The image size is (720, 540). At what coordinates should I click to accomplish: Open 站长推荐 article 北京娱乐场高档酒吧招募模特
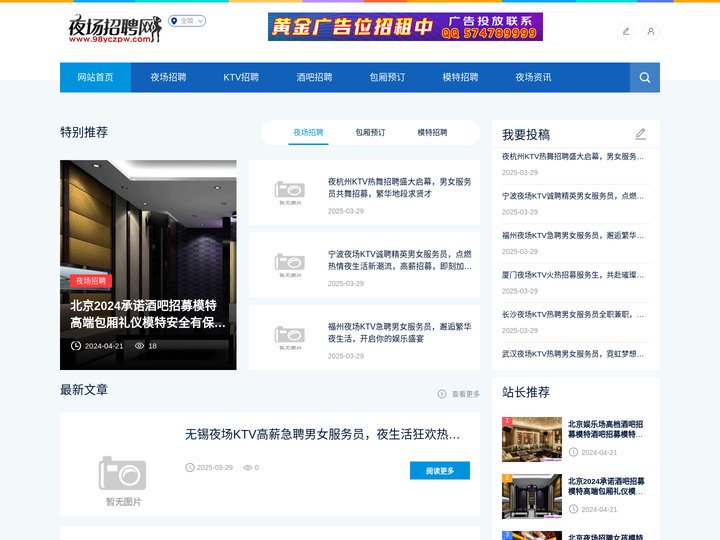[606, 429]
